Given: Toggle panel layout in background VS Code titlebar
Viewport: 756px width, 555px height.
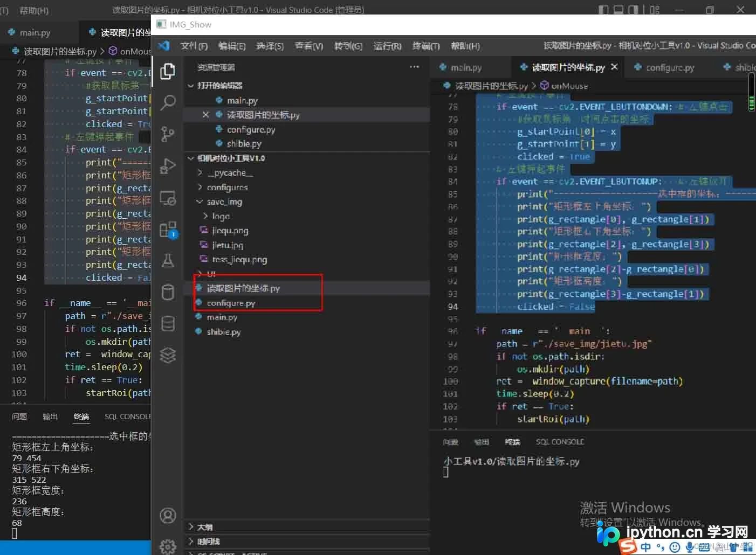Looking at the screenshot, I should 618,10.
